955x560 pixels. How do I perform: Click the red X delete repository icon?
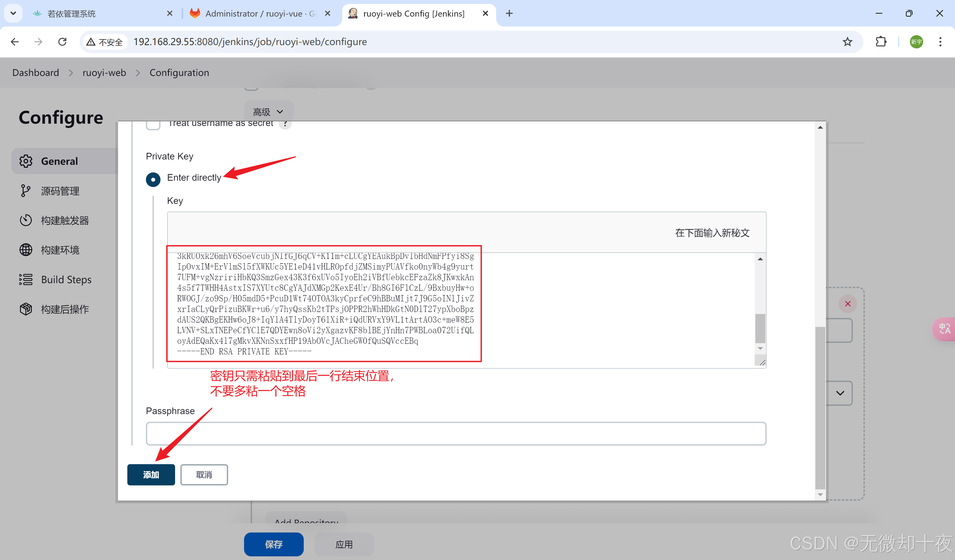tap(847, 303)
